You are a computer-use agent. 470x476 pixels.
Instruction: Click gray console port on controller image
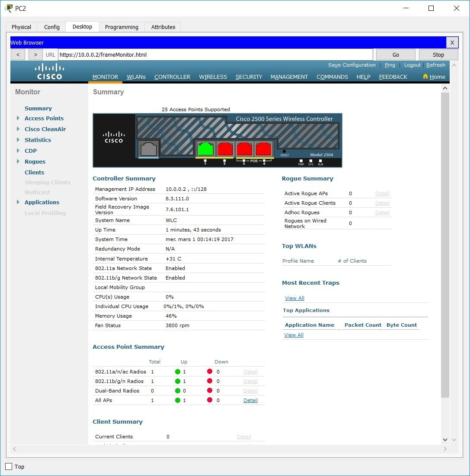coord(149,149)
